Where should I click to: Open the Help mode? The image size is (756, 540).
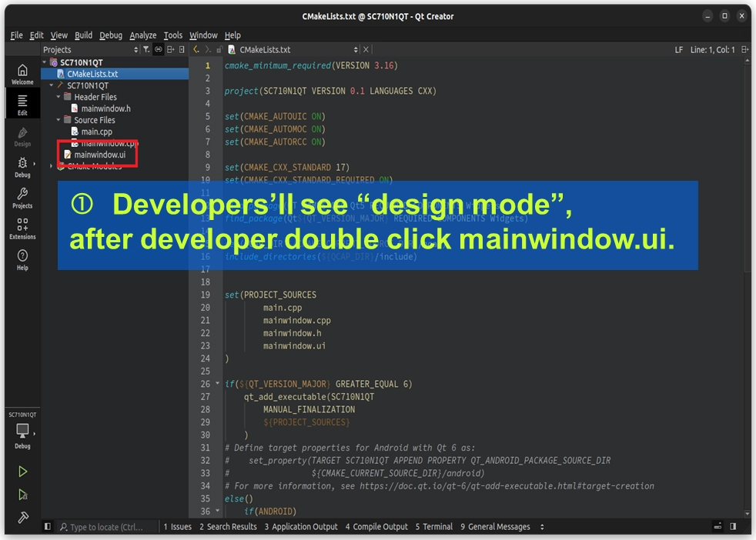22,260
